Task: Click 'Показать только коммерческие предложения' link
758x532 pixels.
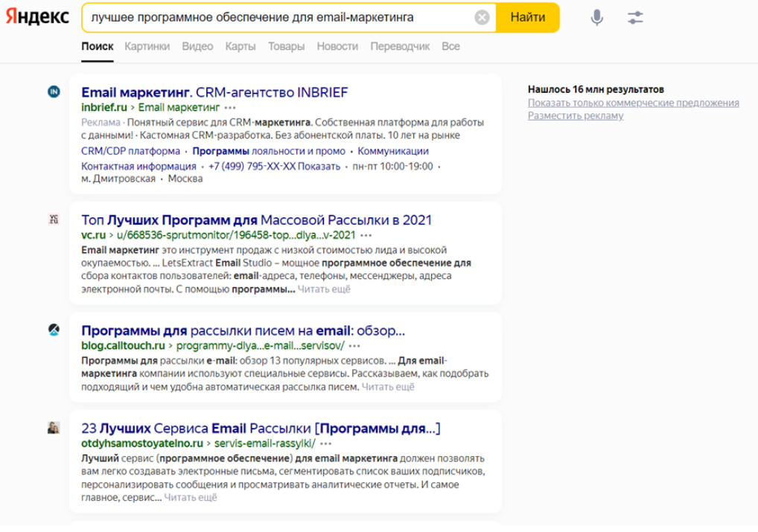Action: pyautogui.click(x=633, y=103)
